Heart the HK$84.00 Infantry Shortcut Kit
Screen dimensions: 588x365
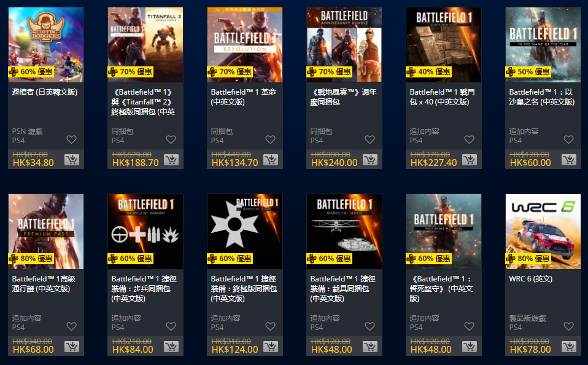coord(171,326)
